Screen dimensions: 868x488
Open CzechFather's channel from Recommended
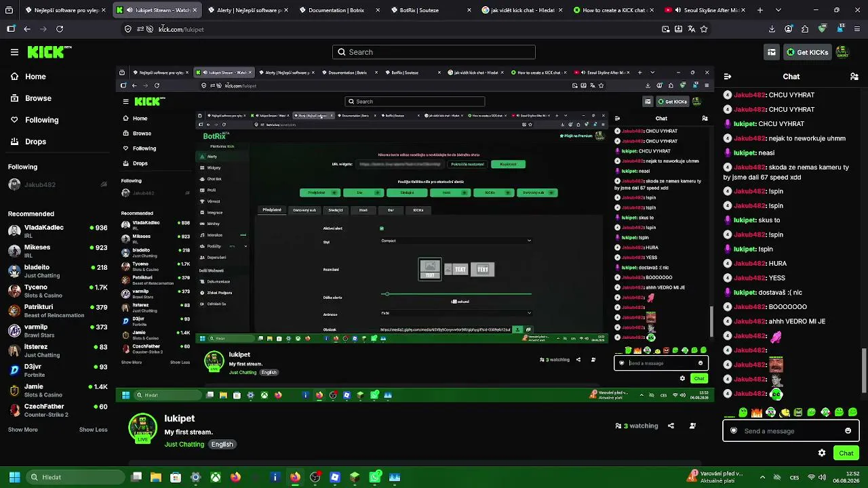tap(58, 410)
